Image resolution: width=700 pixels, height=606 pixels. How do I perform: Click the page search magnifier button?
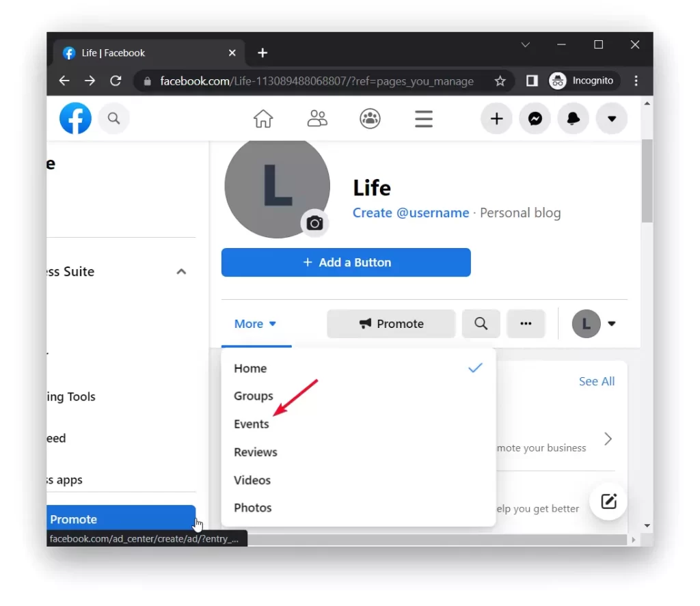click(481, 324)
